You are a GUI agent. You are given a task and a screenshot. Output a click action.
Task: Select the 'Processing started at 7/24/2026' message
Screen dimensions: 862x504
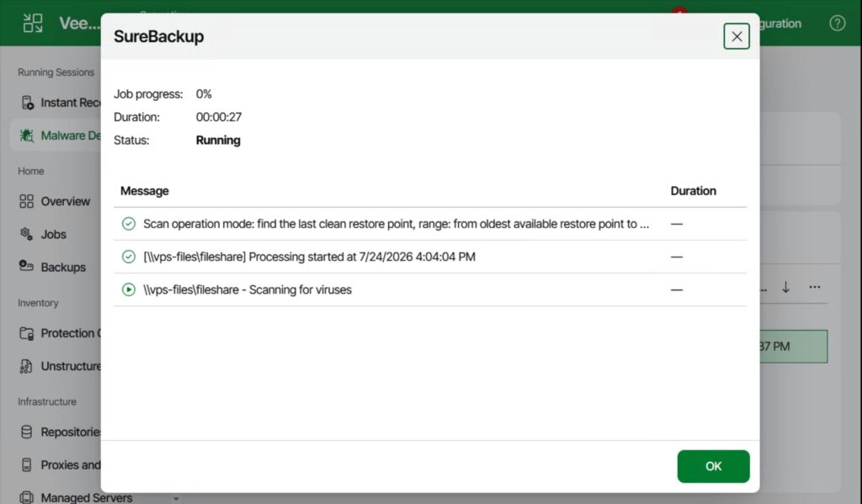tap(309, 257)
